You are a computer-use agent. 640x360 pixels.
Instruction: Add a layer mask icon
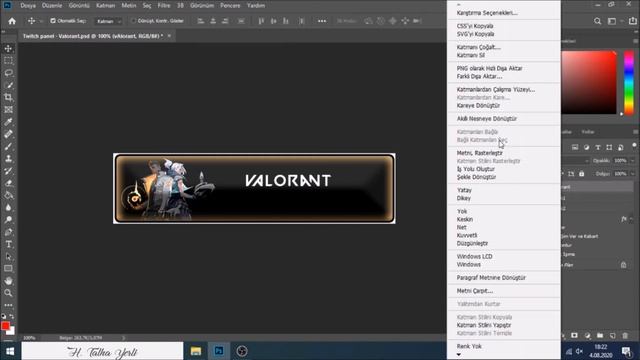[574, 336]
